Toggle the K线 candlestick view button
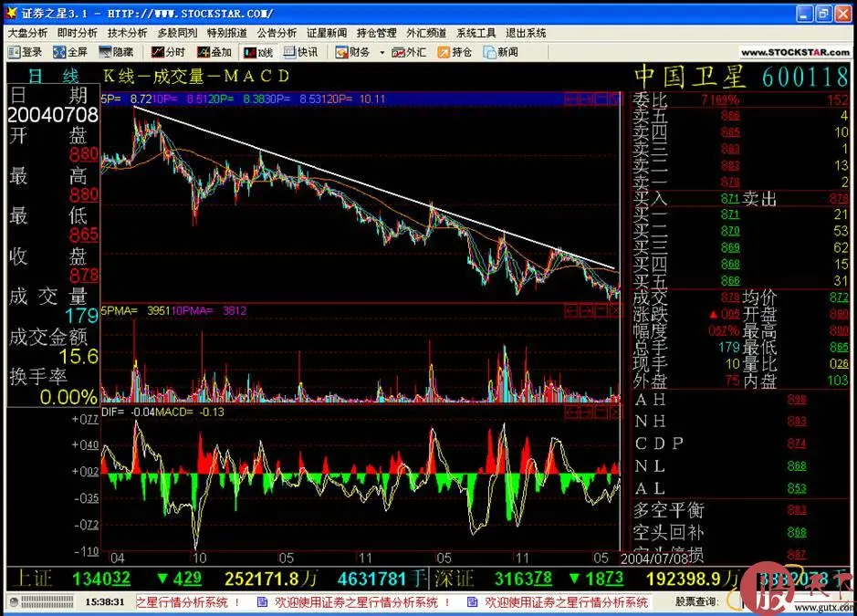 (x=258, y=52)
